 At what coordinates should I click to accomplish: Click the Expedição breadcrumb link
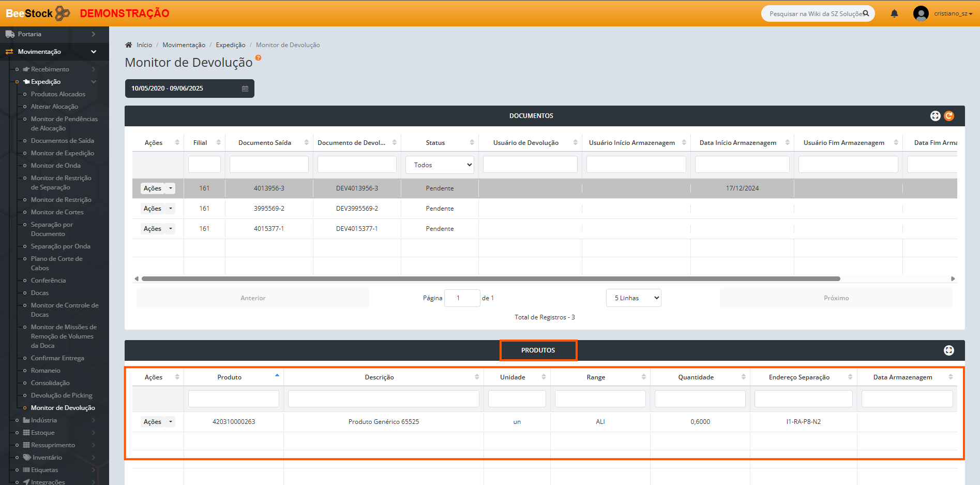coord(230,45)
